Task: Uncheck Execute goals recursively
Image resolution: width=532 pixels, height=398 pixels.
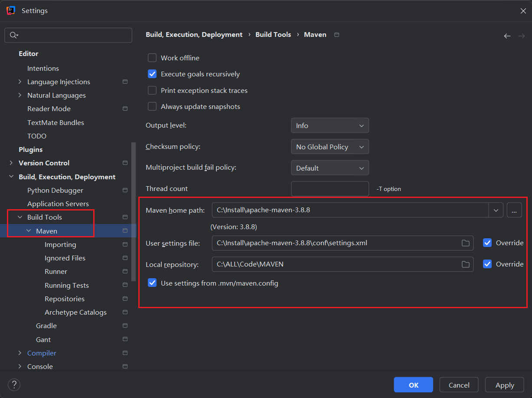Action: coord(152,74)
